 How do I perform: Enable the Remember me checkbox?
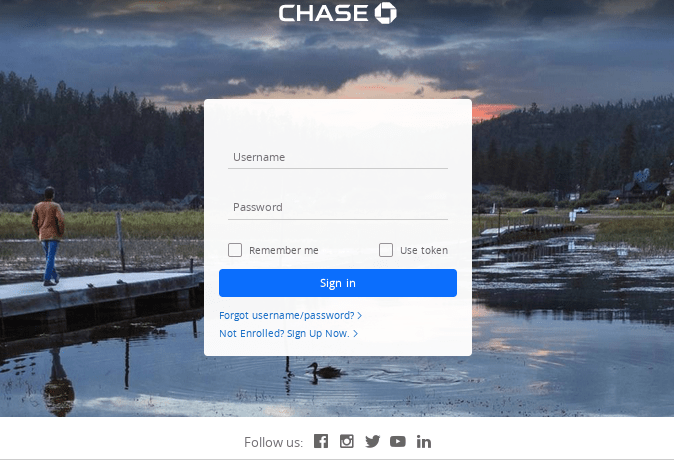click(x=235, y=250)
